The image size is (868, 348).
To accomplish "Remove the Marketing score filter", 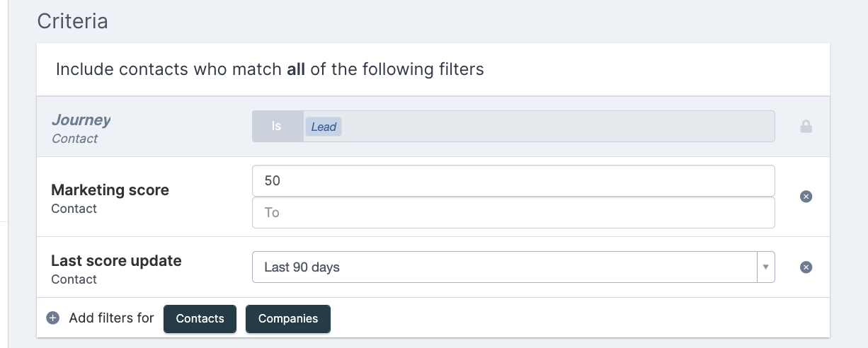I will point(806,197).
